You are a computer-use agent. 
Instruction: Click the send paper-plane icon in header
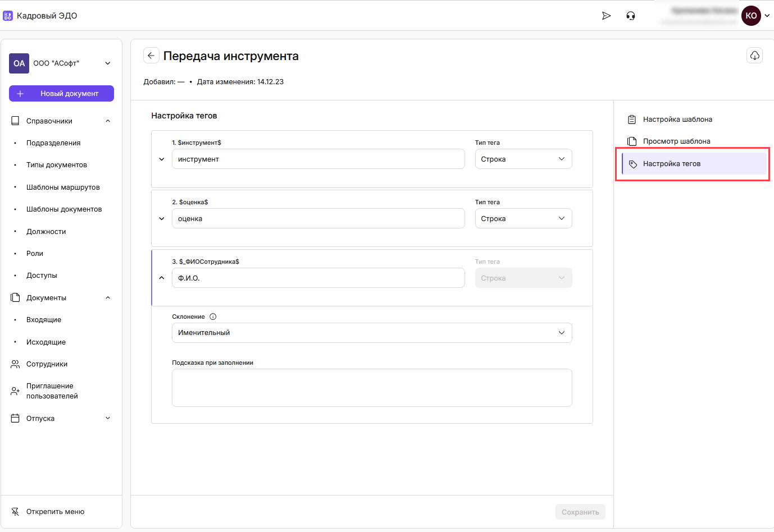pos(606,16)
